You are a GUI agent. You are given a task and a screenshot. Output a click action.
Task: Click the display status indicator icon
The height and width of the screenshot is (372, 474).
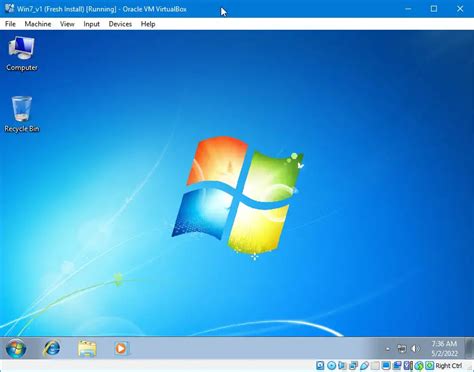click(x=386, y=366)
